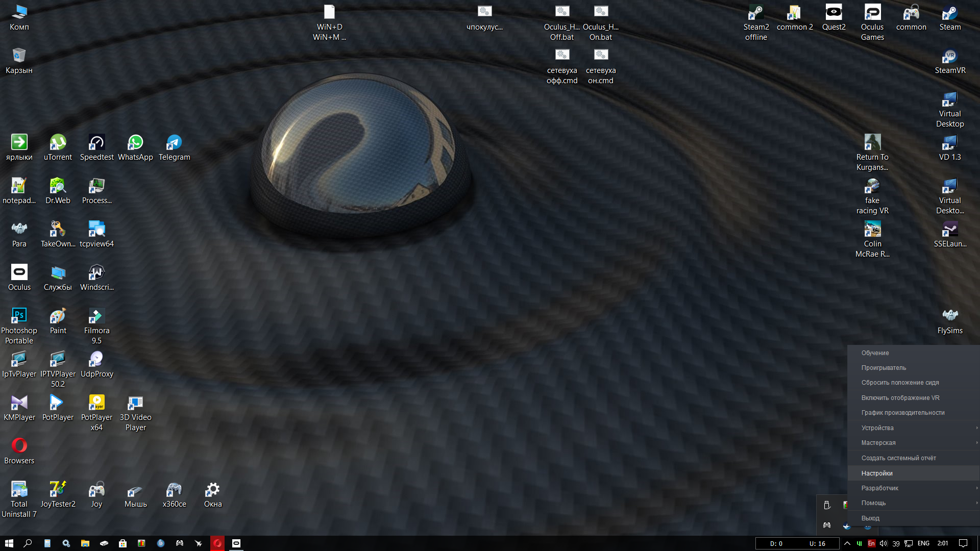
Task: Select the JoyTester2 desktop icon
Action: (x=58, y=494)
